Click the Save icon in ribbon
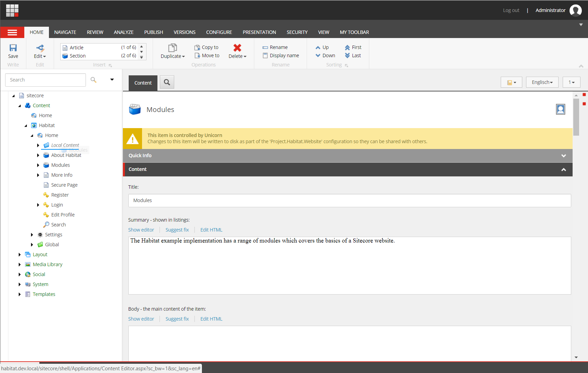This screenshot has width=588, height=373. [x=13, y=48]
